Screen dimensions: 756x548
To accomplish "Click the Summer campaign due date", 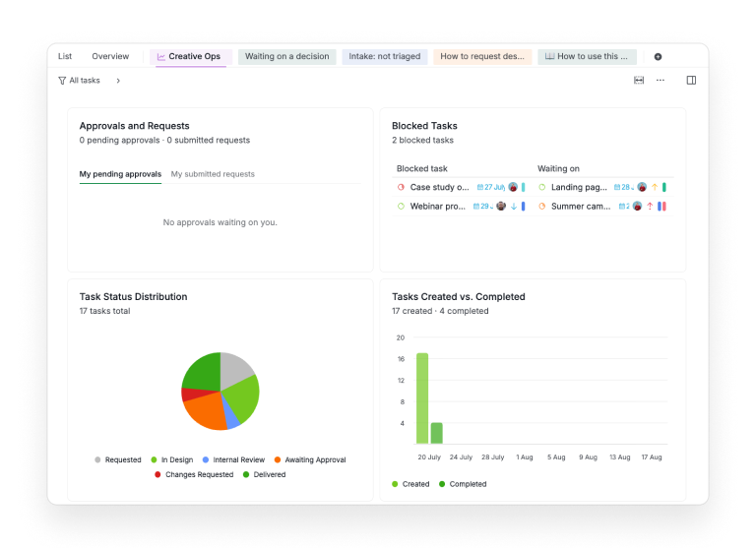I will pos(624,207).
